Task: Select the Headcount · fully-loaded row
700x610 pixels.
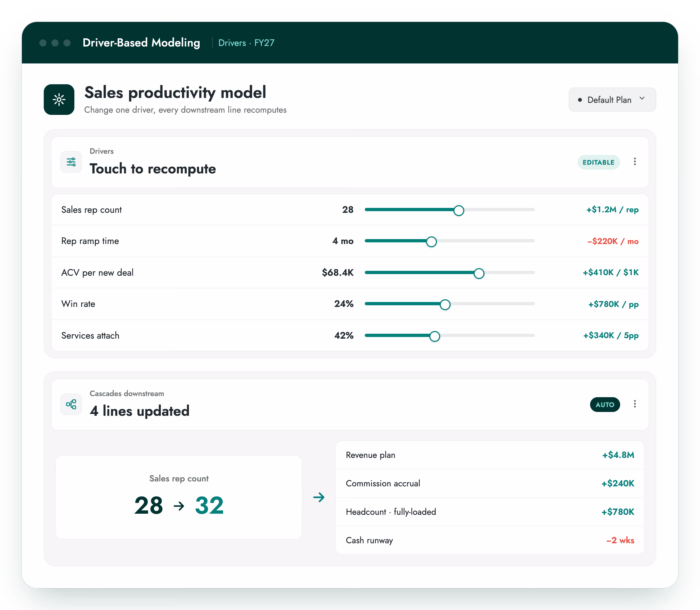Action: 490,512
